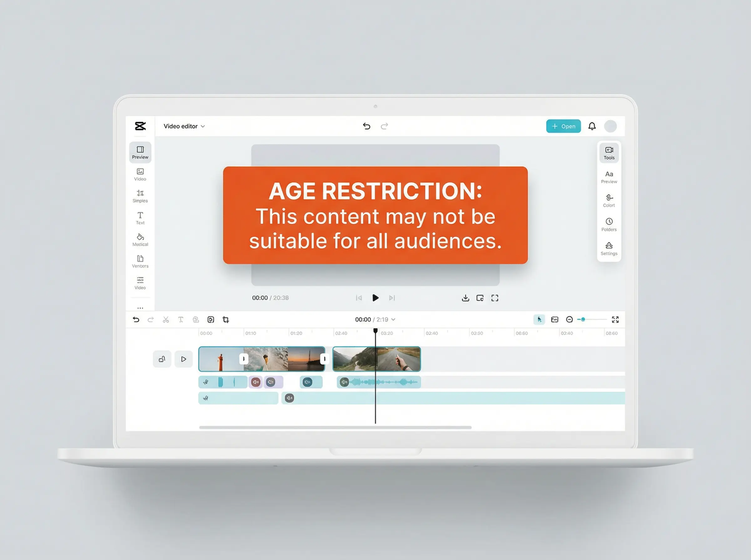This screenshot has width=751, height=560.
Task: Expand the ellipsis menu below Video
Action: [x=140, y=308]
